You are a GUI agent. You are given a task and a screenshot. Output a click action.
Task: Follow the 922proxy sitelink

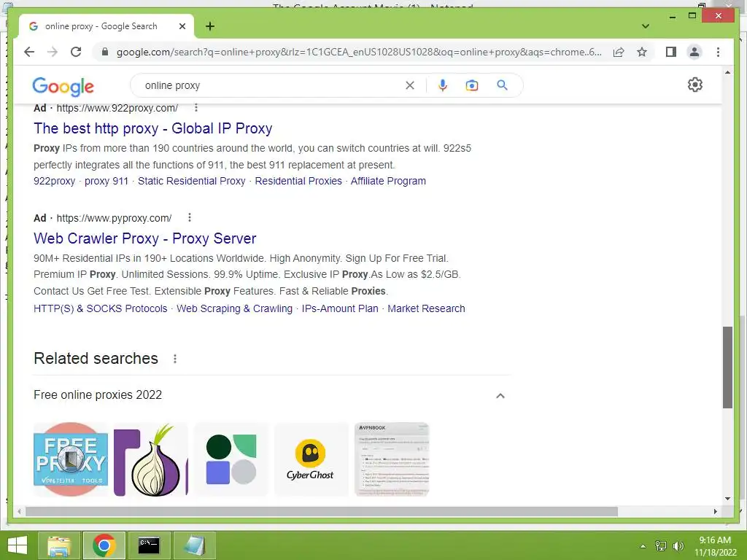tap(54, 181)
